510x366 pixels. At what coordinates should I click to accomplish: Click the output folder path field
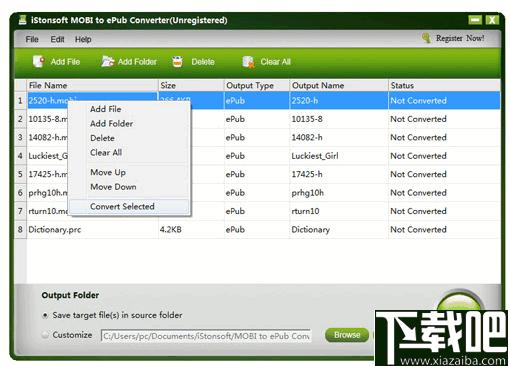[x=206, y=336]
